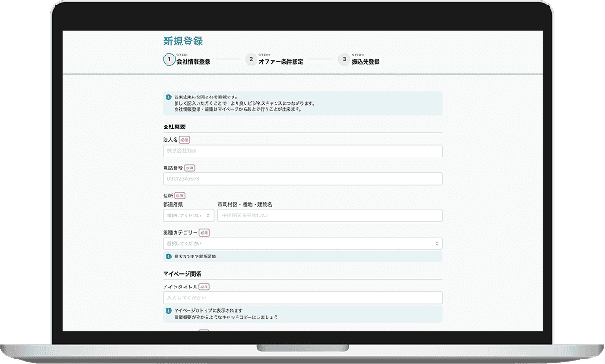This screenshot has height=364, width=605.
Task: Click the 必須 badge next to 電話番号
Action: (189, 168)
